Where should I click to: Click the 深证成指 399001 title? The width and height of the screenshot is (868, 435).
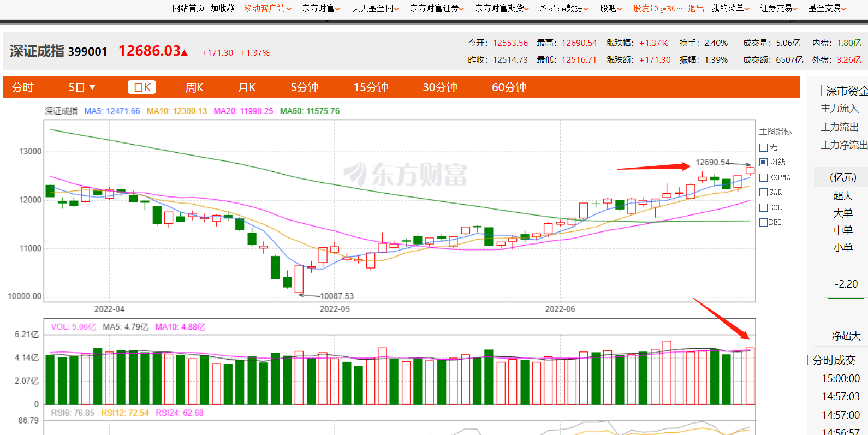pyautogui.click(x=58, y=51)
